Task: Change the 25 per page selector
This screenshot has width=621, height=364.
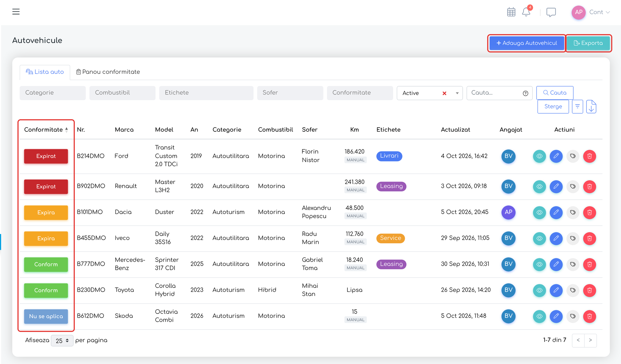Action: pyautogui.click(x=62, y=341)
